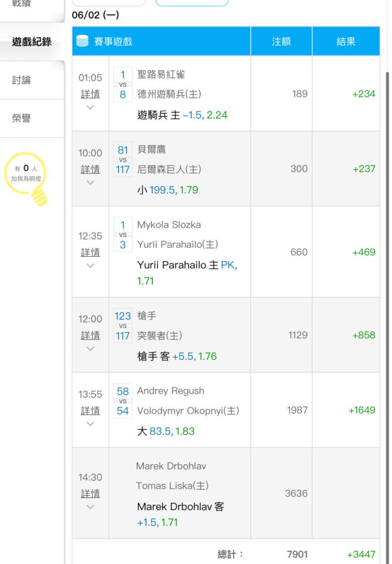Image resolution: width=392 pixels, height=564 pixels.
Task: Click 結果 column header
Action: coord(346,41)
